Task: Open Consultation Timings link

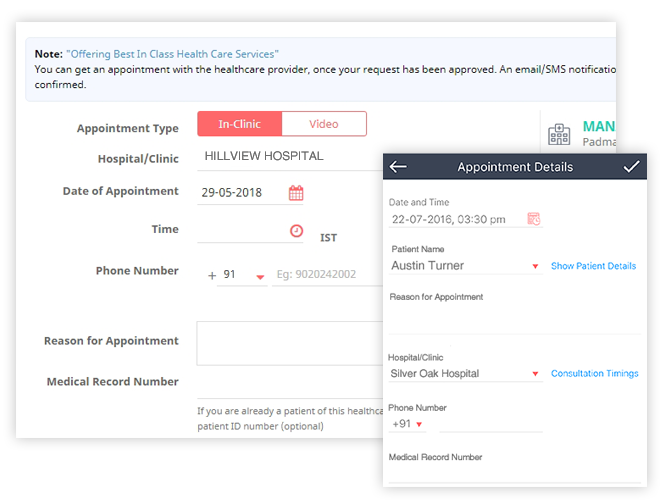Action: (x=594, y=374)
